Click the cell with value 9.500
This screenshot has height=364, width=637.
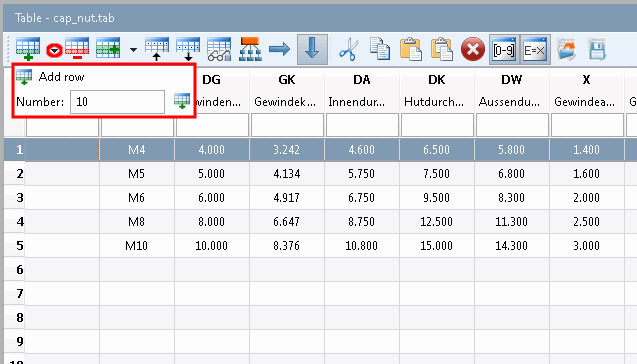(x=437, y=198)
